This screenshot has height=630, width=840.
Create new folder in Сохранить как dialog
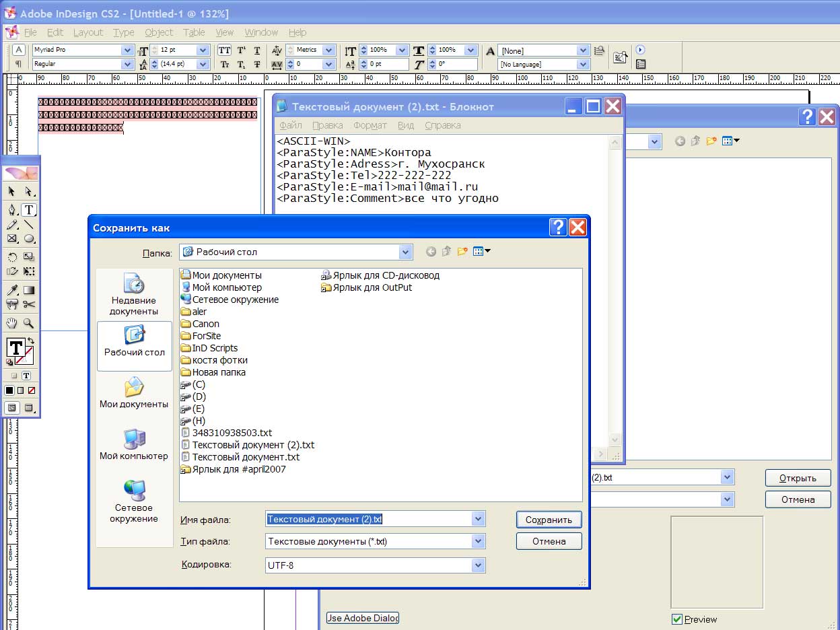coord(462,252)
